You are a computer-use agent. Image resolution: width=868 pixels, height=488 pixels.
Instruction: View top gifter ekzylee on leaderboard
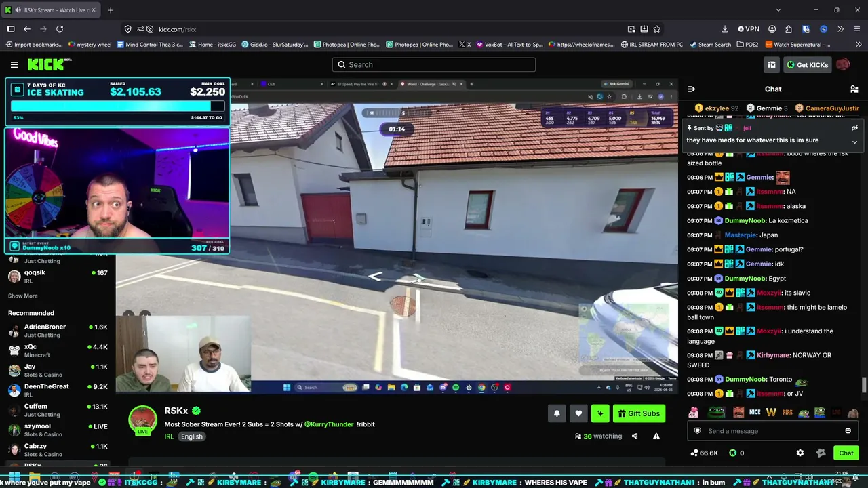coord(717,108)
